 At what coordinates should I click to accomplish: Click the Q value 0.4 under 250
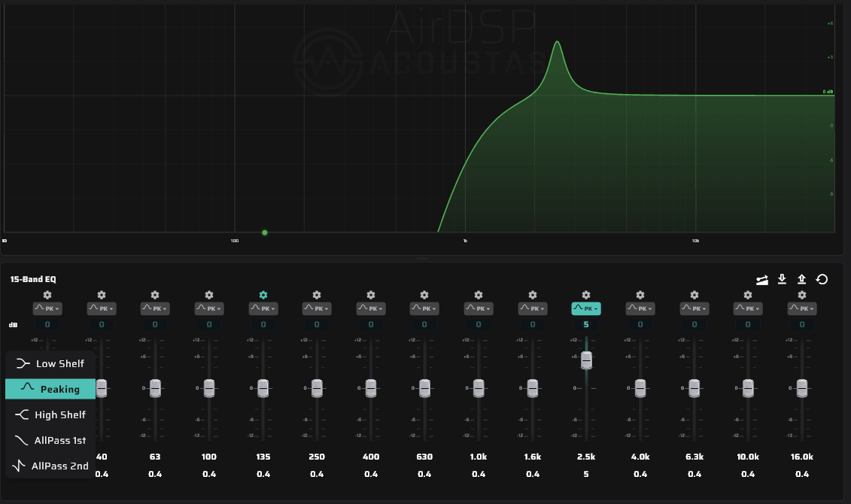pyautogui.click(x=317, y=474)
